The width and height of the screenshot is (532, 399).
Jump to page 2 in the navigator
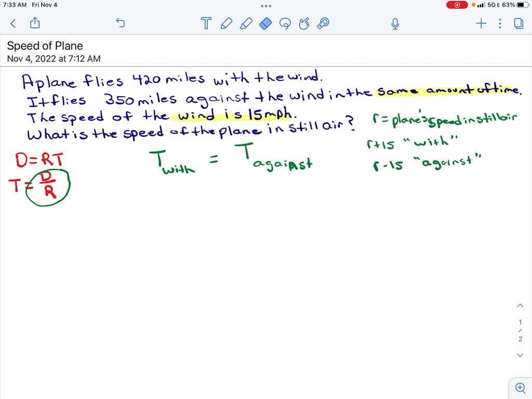tap(520, 338)
